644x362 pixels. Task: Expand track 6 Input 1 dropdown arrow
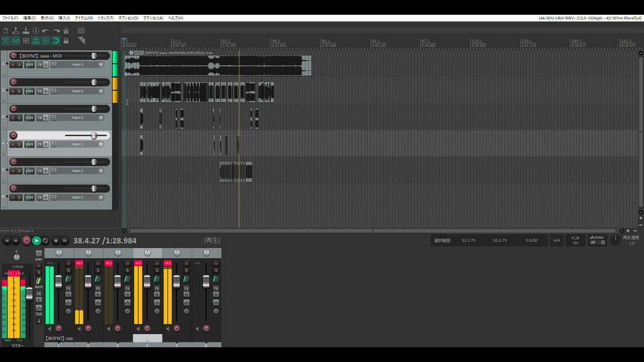click(101, 197)
